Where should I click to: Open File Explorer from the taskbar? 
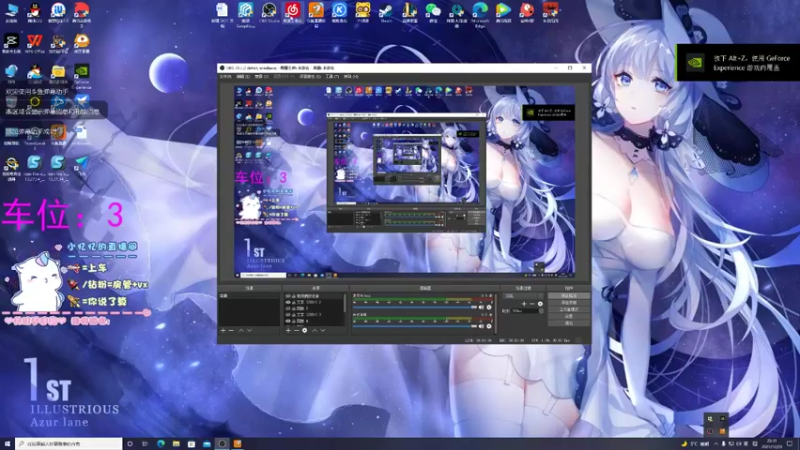(x=176, y=444)
